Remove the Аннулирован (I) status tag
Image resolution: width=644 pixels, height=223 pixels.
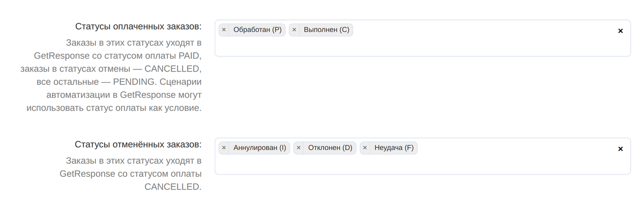coord(224,148)
